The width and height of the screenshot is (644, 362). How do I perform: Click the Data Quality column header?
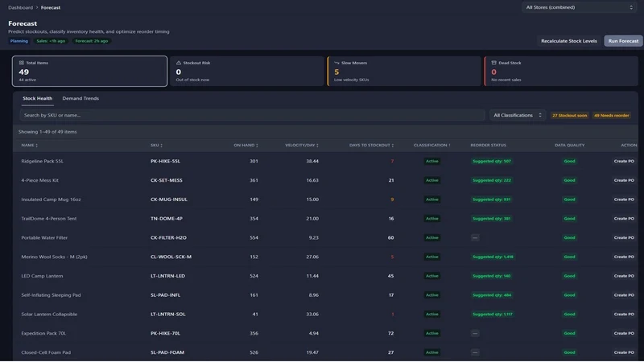[x=569, y=146]
